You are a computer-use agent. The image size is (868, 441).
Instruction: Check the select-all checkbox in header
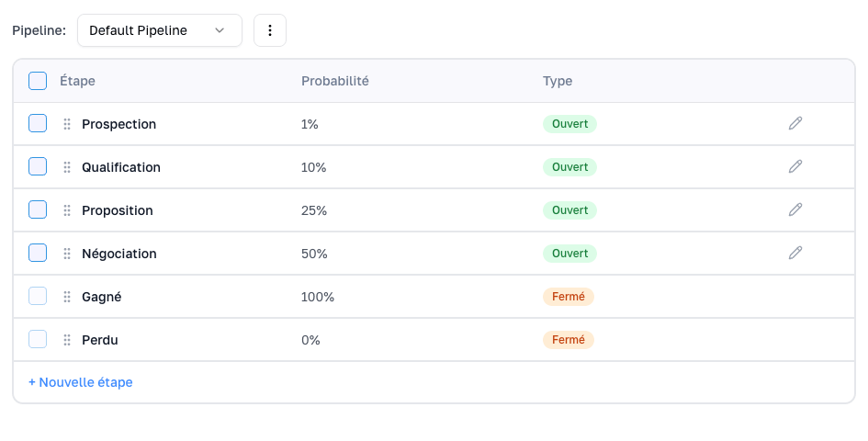click(38, 81)
